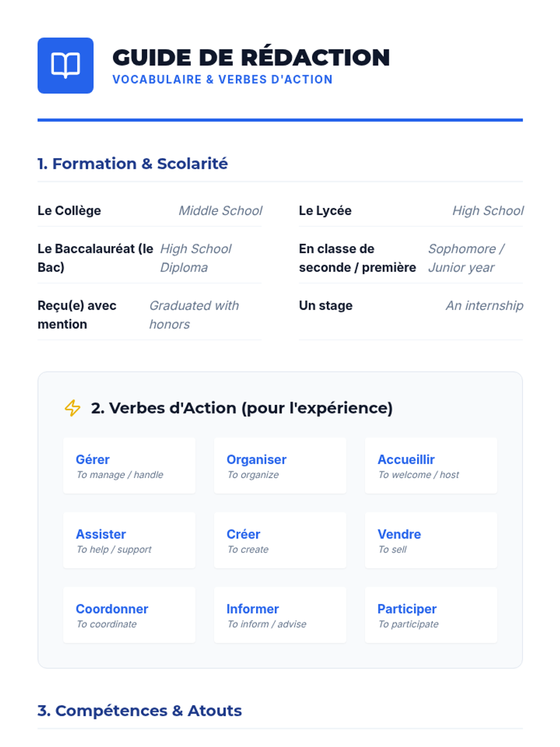
Task: Click the Informer verb card
Action: [280, 615]
